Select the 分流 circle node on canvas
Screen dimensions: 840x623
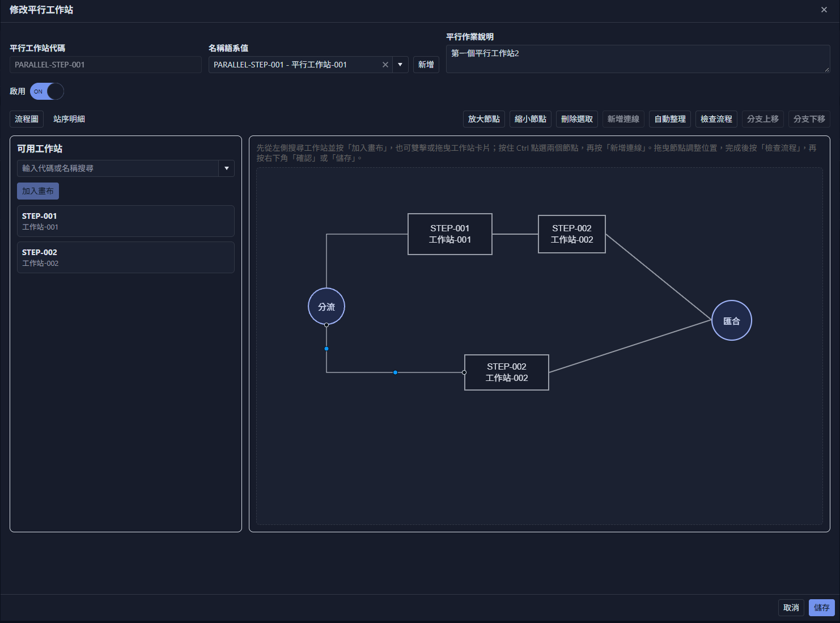326,307
